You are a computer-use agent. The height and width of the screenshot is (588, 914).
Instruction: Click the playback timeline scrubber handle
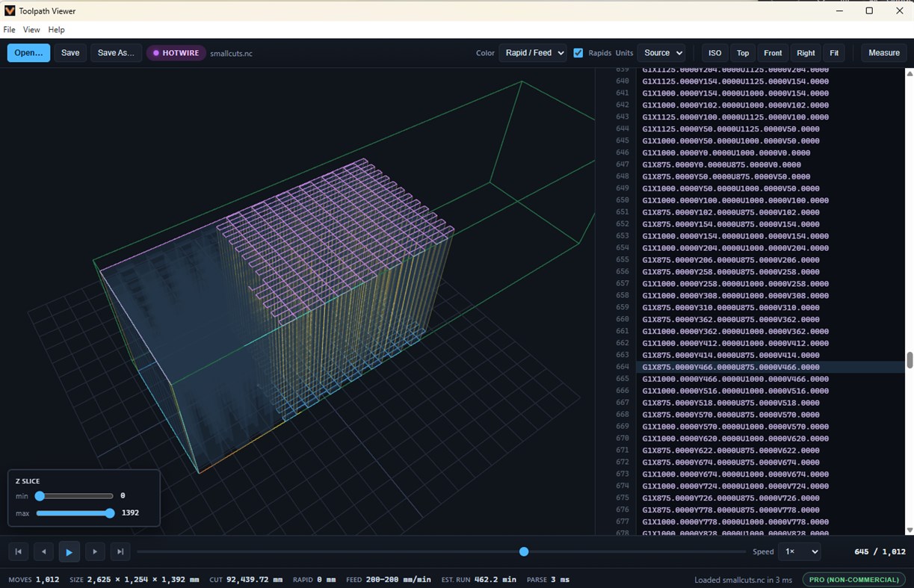click(x=524, y=551)
